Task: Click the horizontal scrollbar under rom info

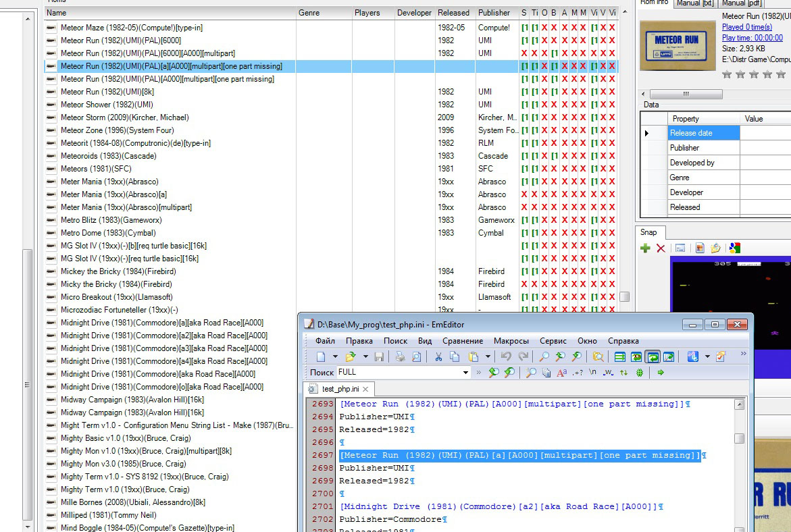Action: [686, 94]
